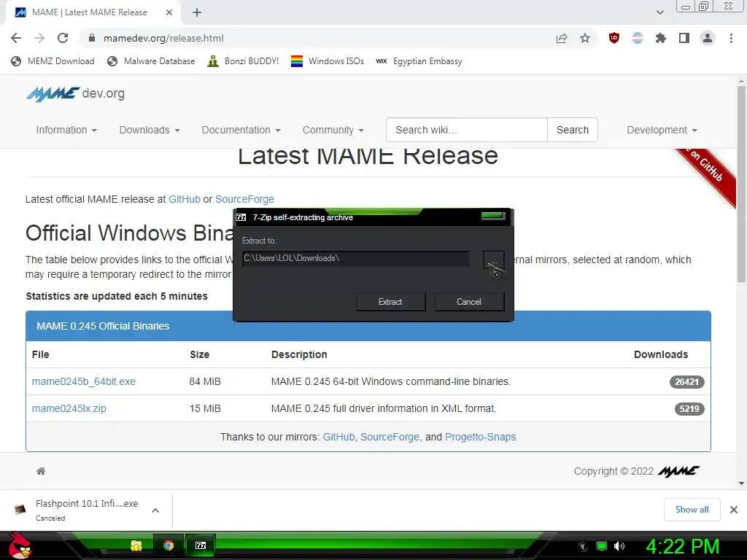Click the footer home icon
Screen dimensions: 747x560
[x=41, y=471]
